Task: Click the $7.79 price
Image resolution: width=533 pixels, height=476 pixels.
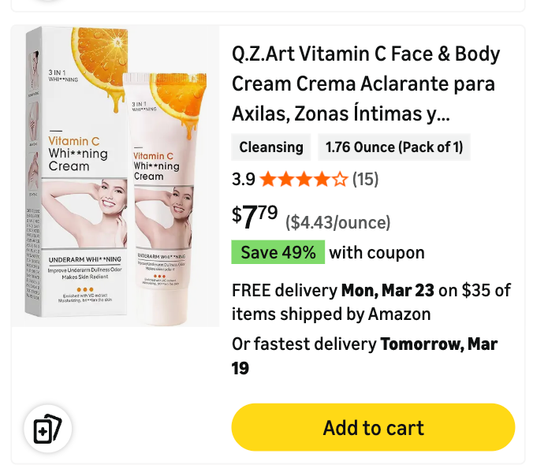Action: tap(255, 217)
